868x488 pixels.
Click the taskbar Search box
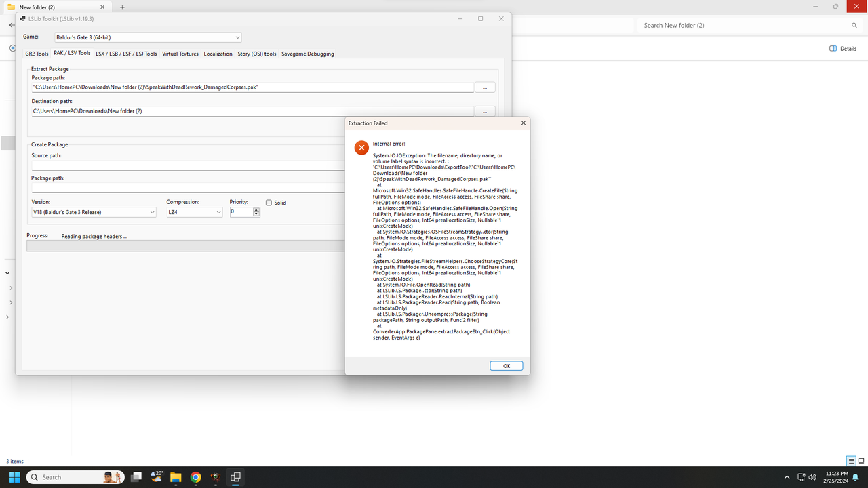point(75,477)
